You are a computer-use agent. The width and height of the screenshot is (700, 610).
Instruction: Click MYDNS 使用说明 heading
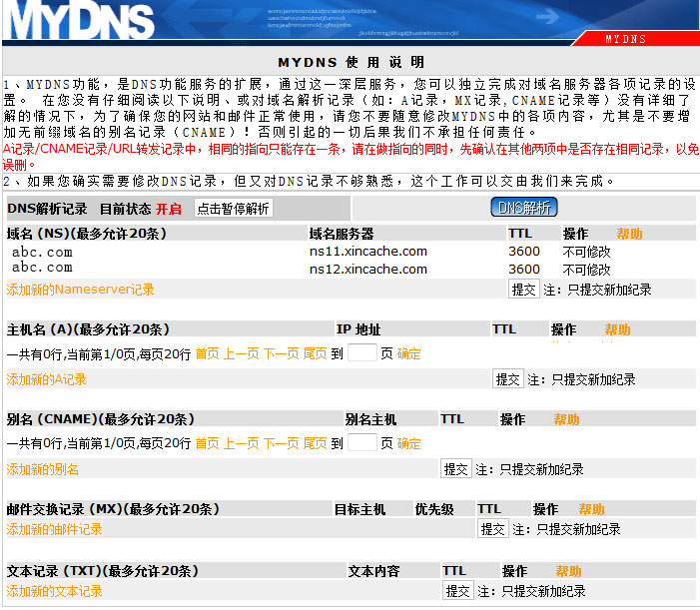coord(350,62)
